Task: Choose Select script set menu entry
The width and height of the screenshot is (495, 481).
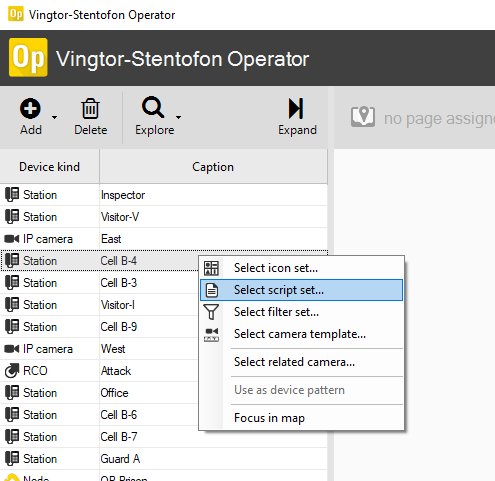Action: (x=302, y=290)
